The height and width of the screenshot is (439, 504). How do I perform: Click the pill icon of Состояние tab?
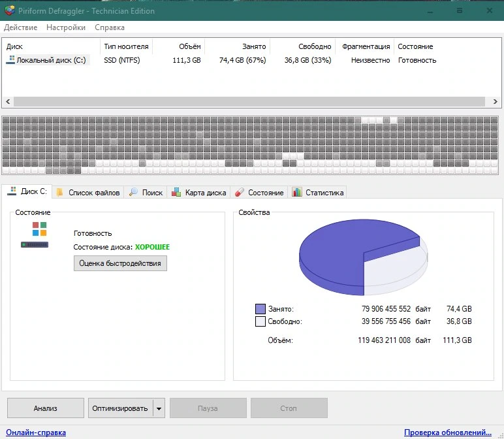pos(240,192)
